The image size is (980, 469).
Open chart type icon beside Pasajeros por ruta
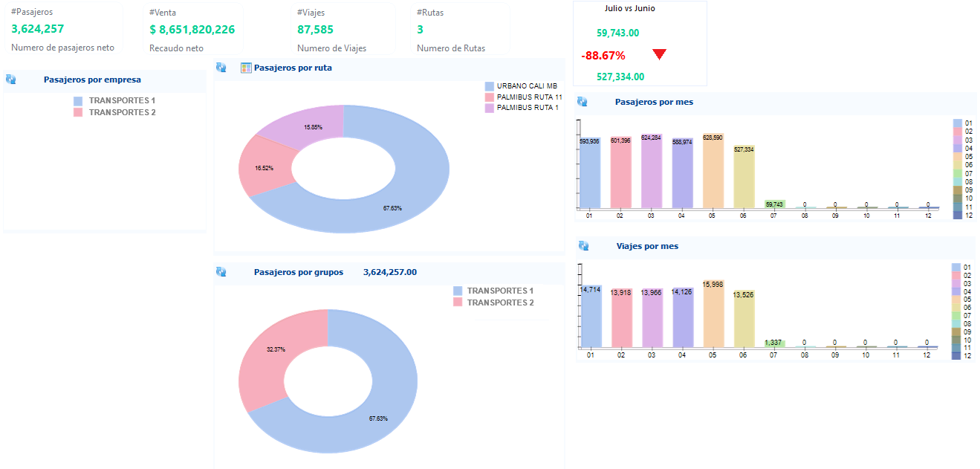click(x=247, y=68)
